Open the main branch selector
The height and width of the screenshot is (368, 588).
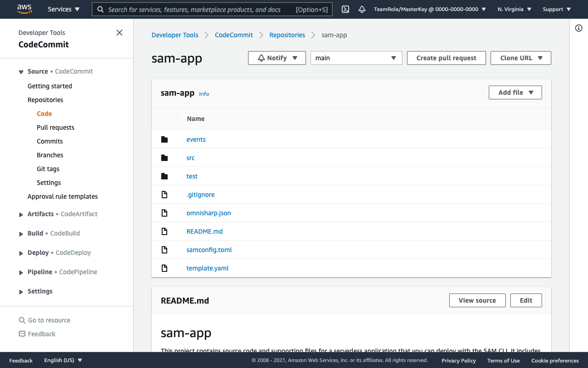click(356, 58)
